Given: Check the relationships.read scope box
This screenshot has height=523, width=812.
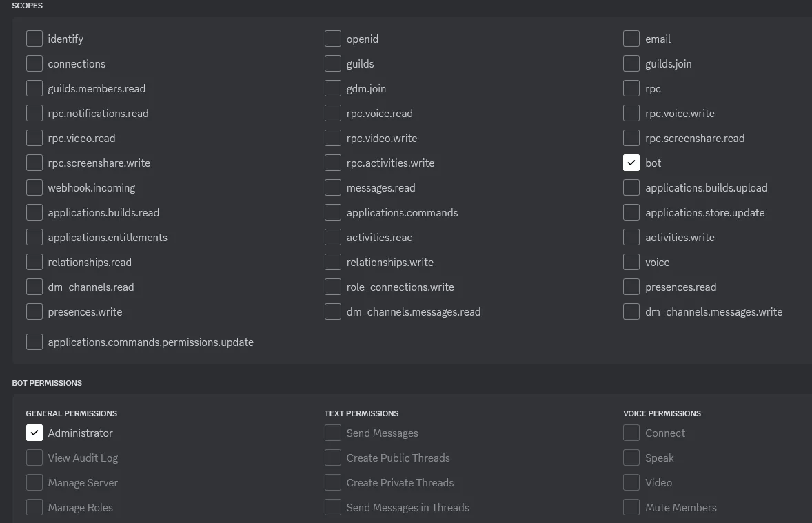Looking at the screenshot, I should (34, 262).
